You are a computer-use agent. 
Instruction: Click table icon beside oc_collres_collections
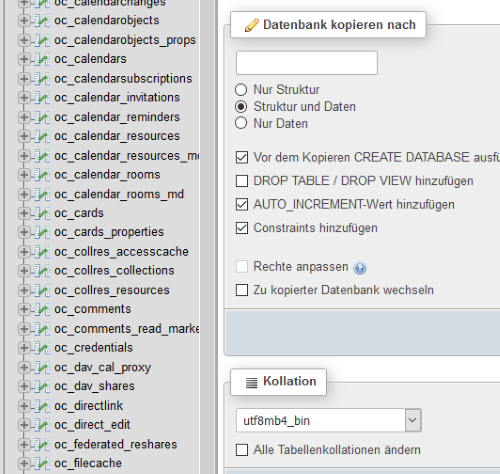[x=42, y=271]
